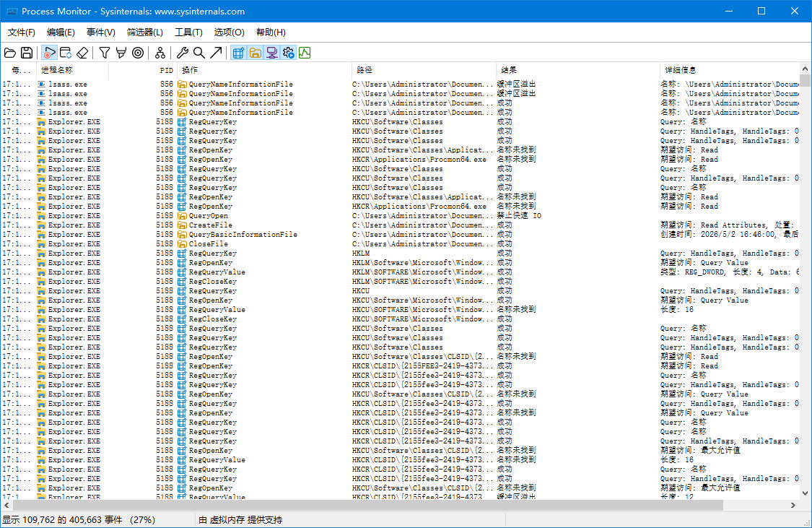The image size is (812, 528).
Task: Click the horizontal scrollbar left arrow
Action: pyautogui.click(x=6, y=505)
